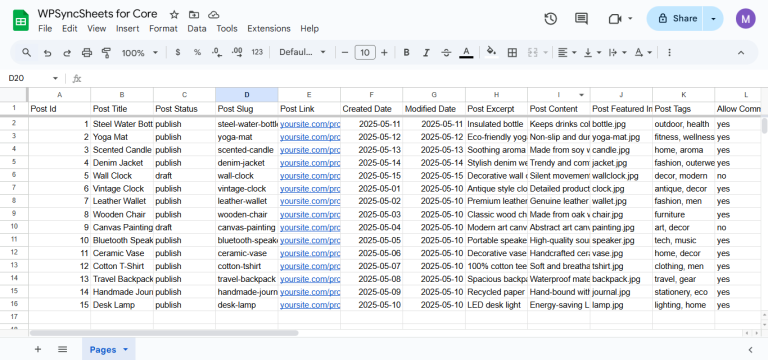Open the zoom 100% dropdown
Viewport: 768px width, 360px height.
(140, 52)
